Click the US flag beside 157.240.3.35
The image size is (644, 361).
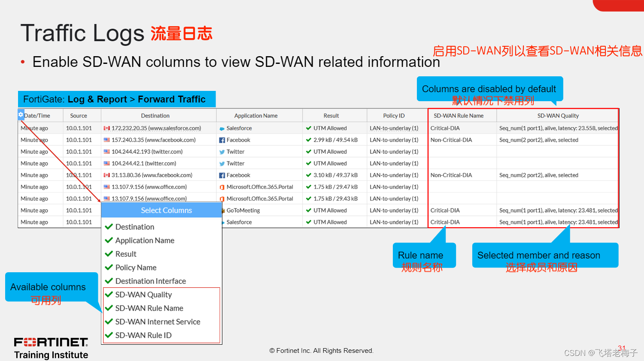pyautogui.click(x=107, y=140)
